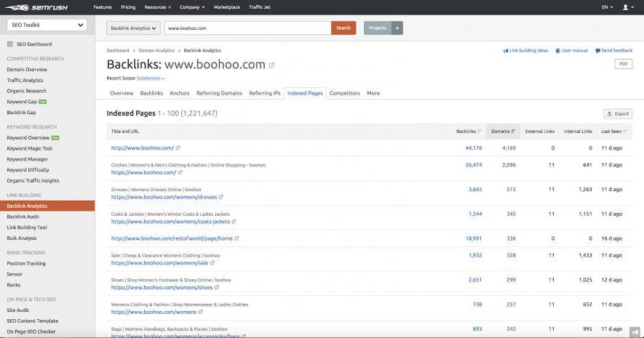644x338 pixels.
Task: Export the indexed pages table
Action: (618, 114)
